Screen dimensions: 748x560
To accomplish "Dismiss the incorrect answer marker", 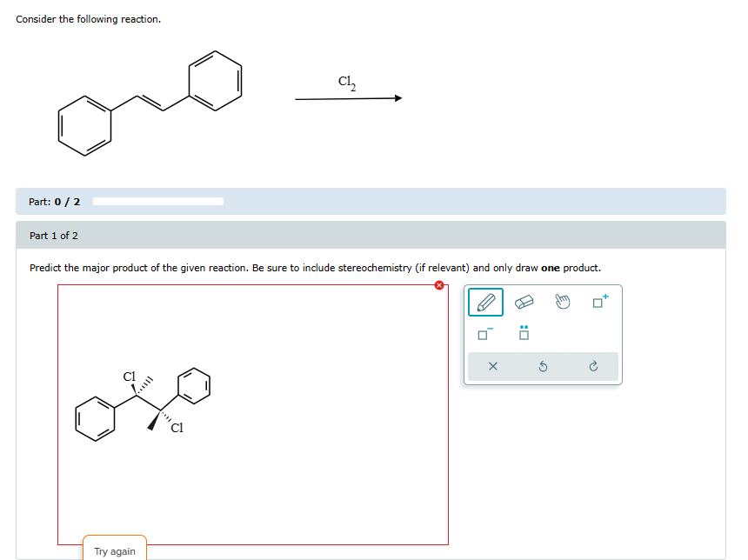I will [440, 284].
